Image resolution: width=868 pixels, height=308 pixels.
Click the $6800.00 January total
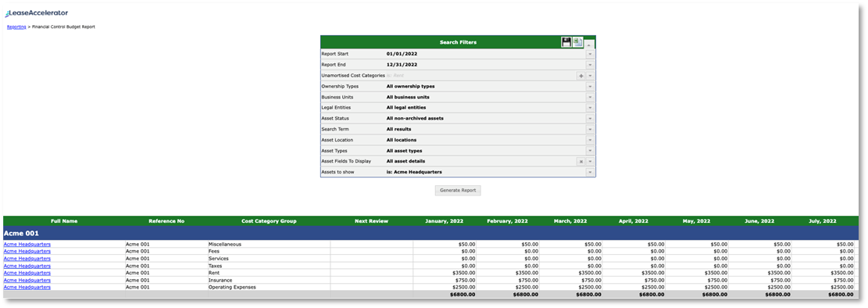[x=463, y=294]
